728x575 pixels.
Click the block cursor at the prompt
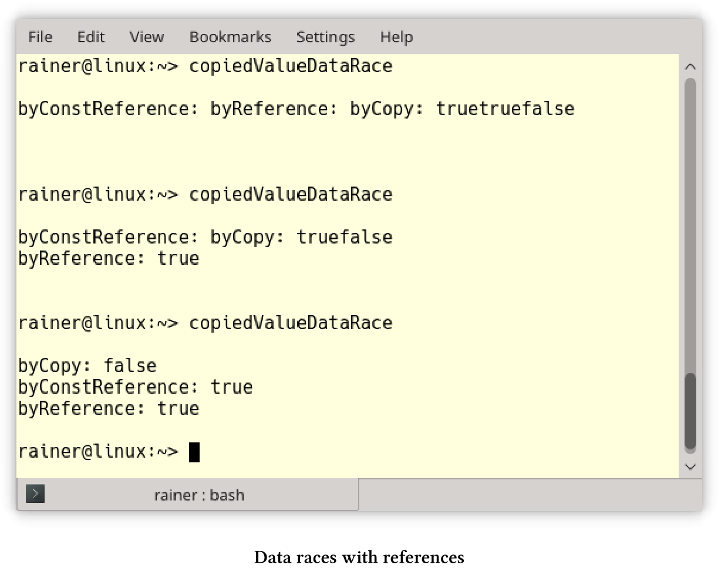pyautogui.click(x=194, y=452)
